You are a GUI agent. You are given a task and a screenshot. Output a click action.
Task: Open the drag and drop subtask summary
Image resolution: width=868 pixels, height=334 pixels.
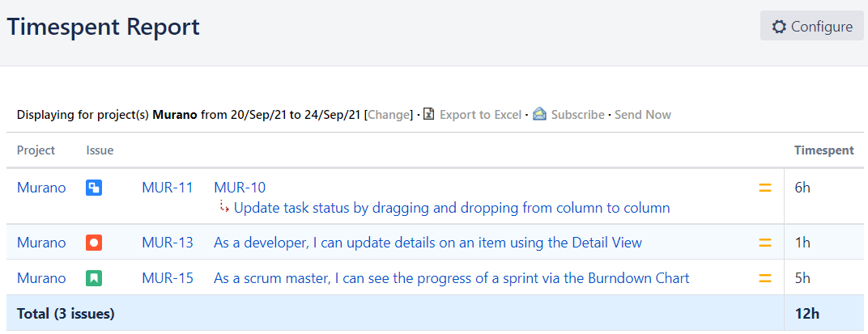452,208
